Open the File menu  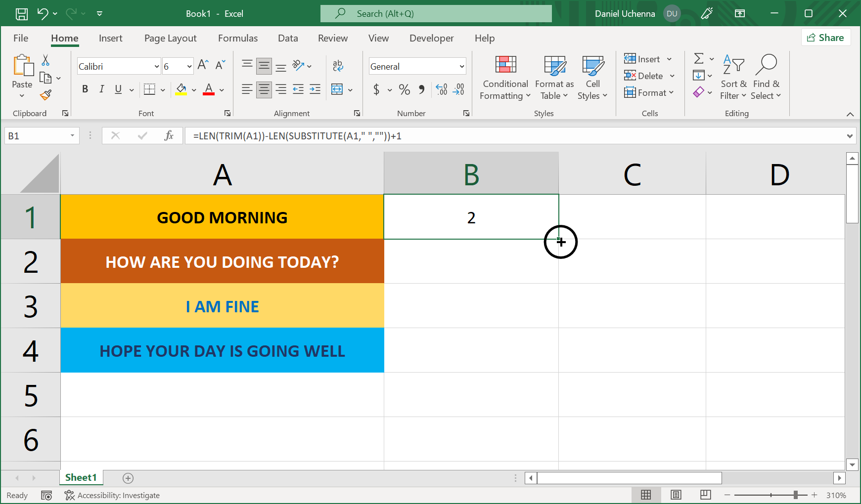pos(21,38)
